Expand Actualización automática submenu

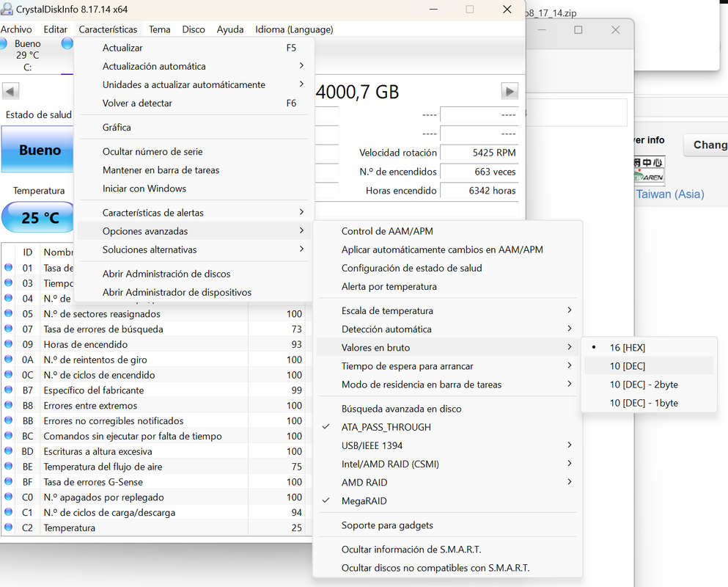[x=194, y=66]
